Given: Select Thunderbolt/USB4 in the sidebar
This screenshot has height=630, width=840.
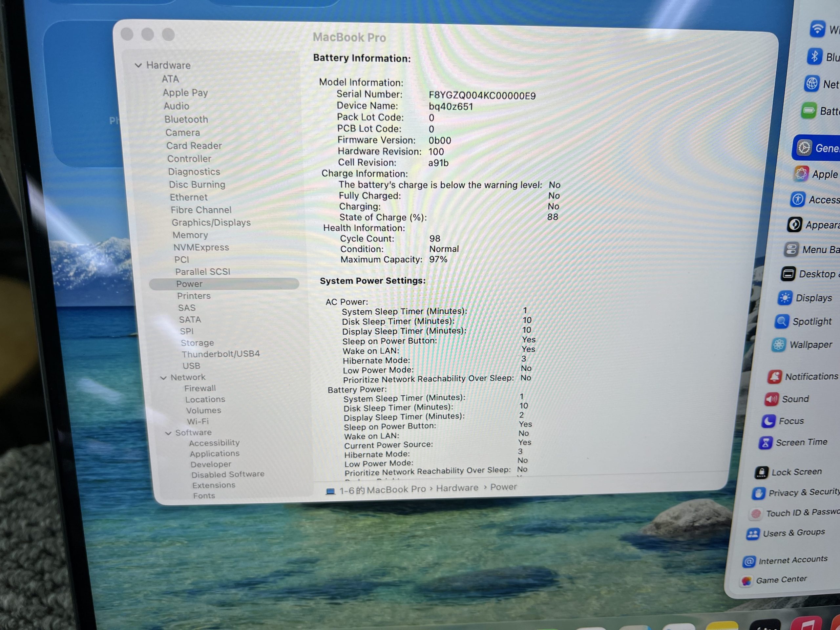Looking at the screenshot, I should 220,354.
